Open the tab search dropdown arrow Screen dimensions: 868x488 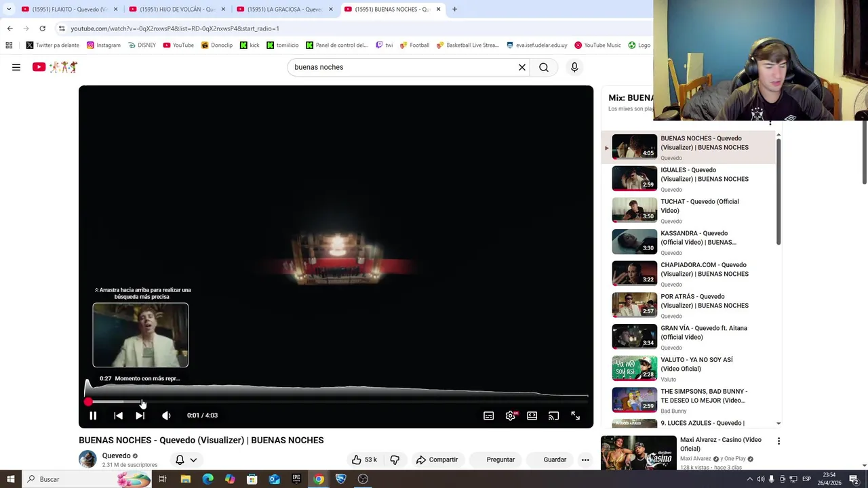[x=9, y=9]
